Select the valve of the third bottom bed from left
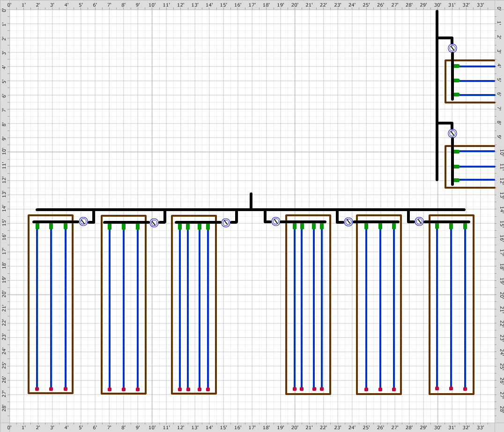Screen dimensions: 504x432 click(x=226, y=223)
